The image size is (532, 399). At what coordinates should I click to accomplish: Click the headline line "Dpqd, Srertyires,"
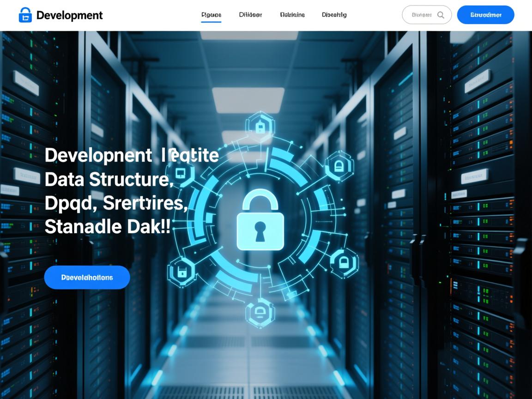coord(116,203)
